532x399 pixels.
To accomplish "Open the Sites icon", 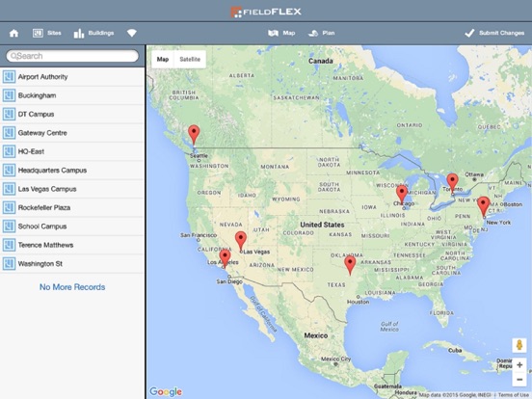I will (x=38, y=33).
